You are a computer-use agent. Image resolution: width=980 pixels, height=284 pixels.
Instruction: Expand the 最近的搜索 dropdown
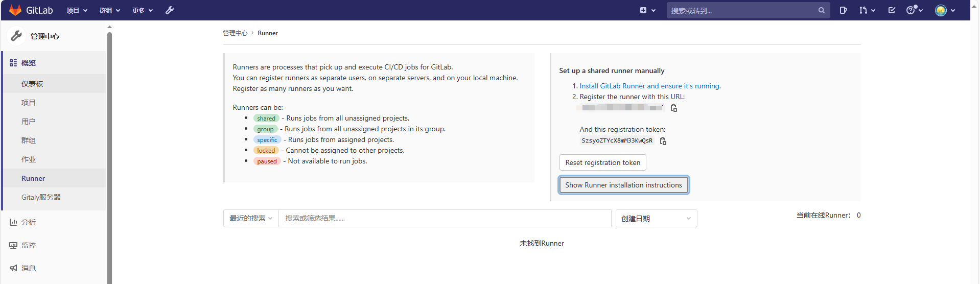coord(251,218)
